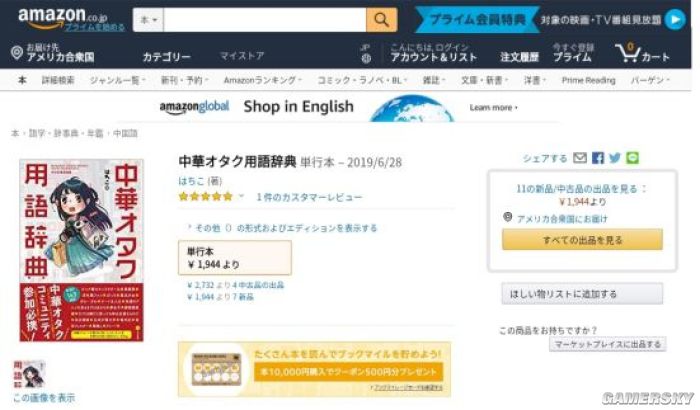This screenshot has height=410, width=700.
Task: Share via the email envelope icon
Action: click(580, 158)
